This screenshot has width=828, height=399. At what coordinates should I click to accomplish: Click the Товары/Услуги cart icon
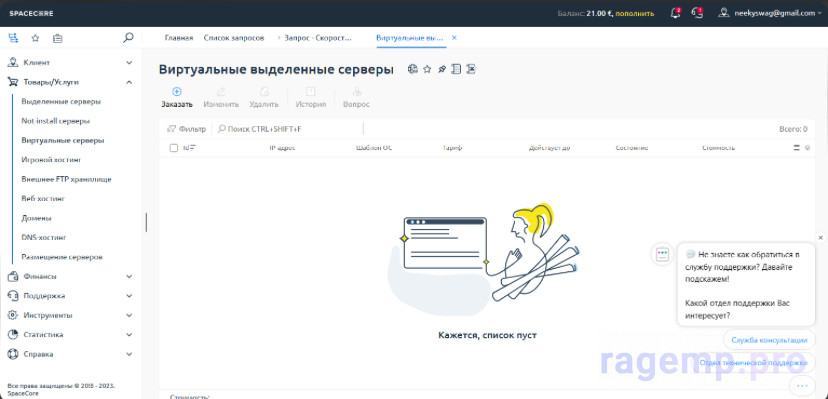[13, 82]
